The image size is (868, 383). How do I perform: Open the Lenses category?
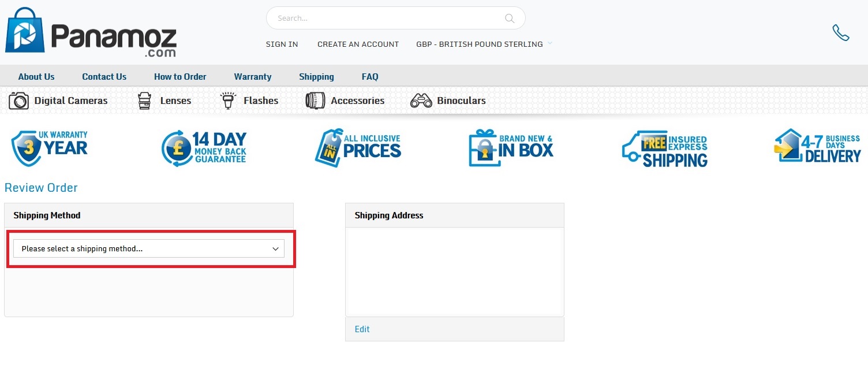point(175,101)
